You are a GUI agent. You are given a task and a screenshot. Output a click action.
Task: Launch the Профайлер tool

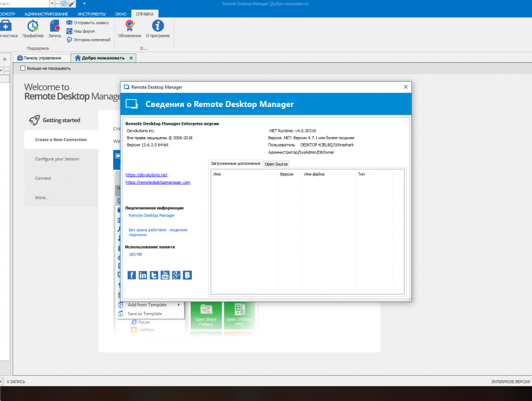pos(33,29)
